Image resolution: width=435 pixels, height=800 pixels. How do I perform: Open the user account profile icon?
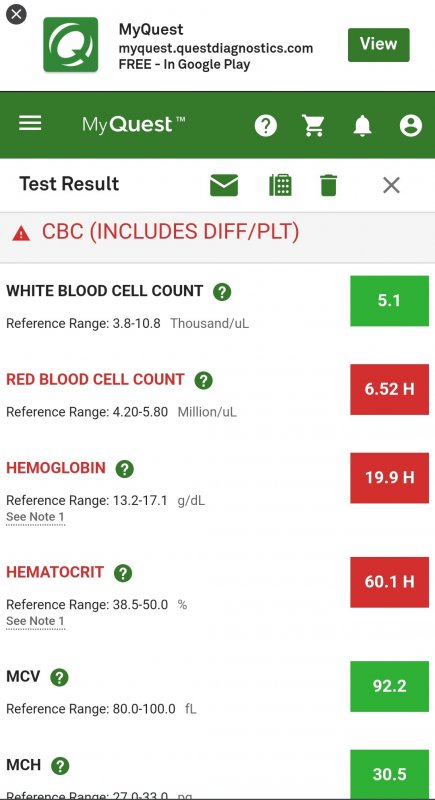tap(411, 125)
